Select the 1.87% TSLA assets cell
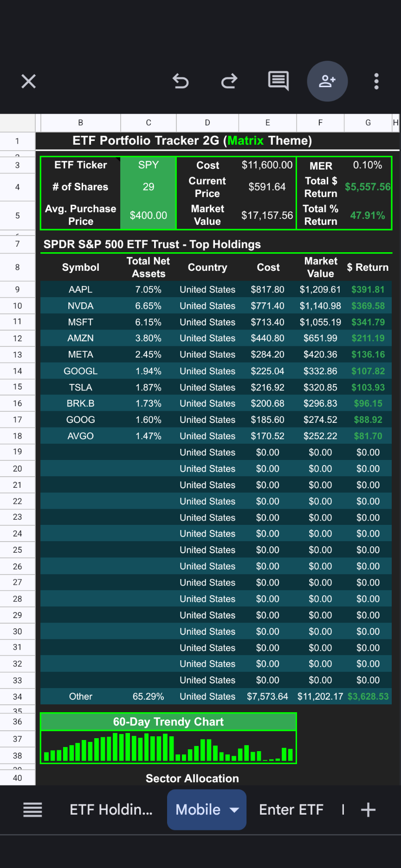The image size is (401, 868). coord(149,387)
